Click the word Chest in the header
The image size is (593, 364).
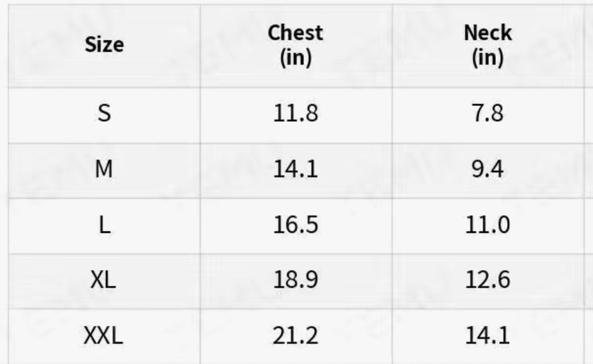[x=295, y=32]
